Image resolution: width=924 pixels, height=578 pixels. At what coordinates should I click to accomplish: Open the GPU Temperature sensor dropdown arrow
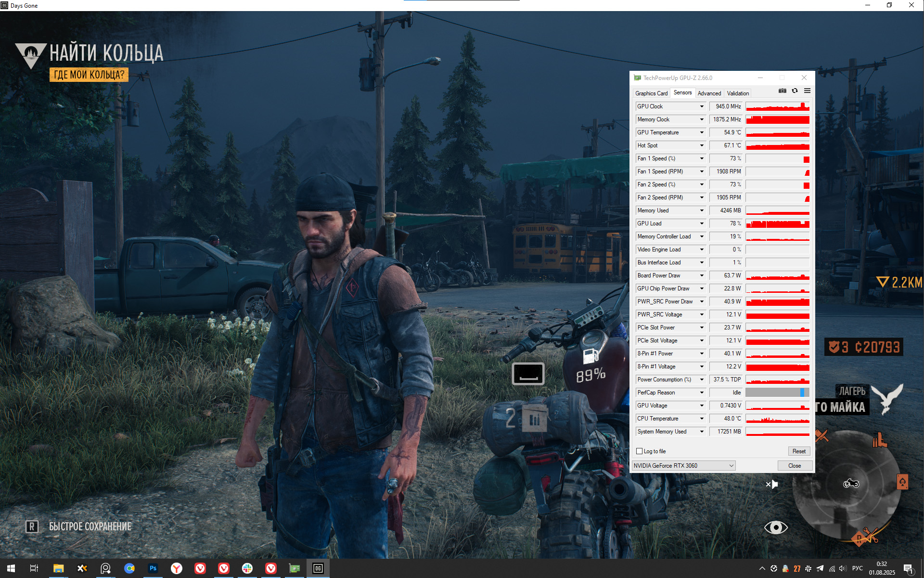[x=702, y=132]
